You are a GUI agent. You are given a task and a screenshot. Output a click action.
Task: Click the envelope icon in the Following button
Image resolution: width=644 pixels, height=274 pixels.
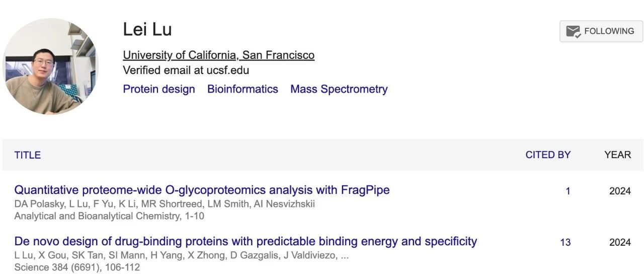pyautogui.click(x=574, y=31)
